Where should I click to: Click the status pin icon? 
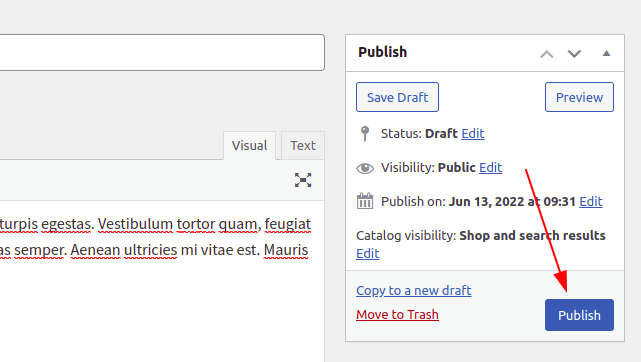pos(365,134)
